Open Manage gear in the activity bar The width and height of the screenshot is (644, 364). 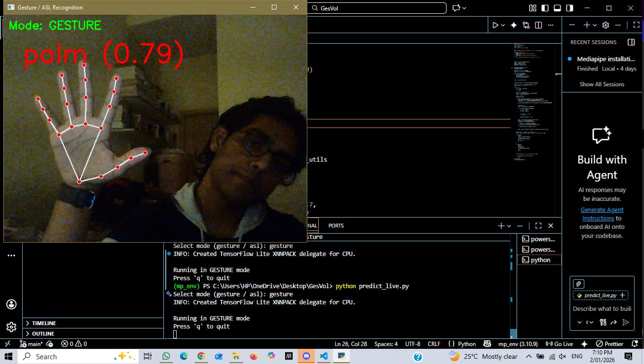click(x=11, y=327)
